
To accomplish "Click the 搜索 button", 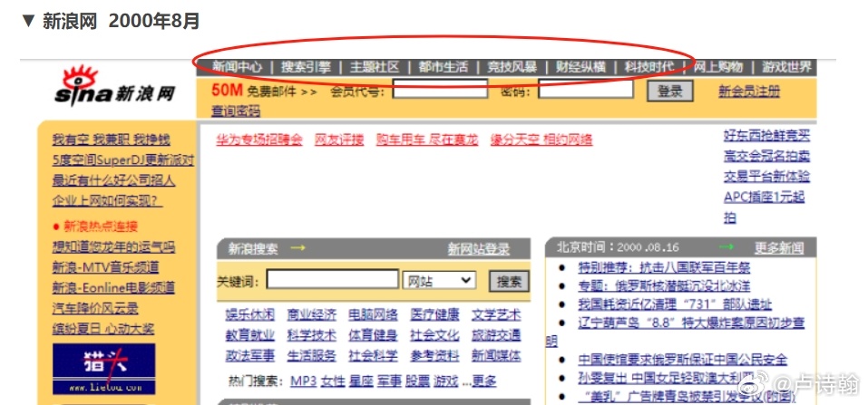I will click(x=509, y=281).
